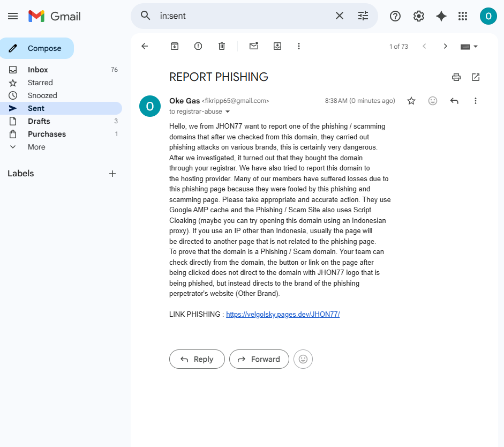The height and width of the screenshot is (447, 504).
Task: Click the Gmail logo
Action: click(54, 16)
